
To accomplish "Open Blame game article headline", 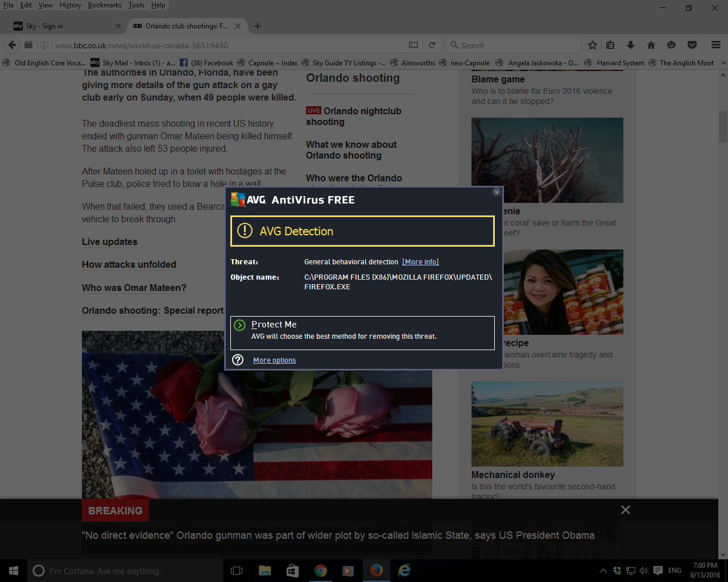I will tap(498, 80).
